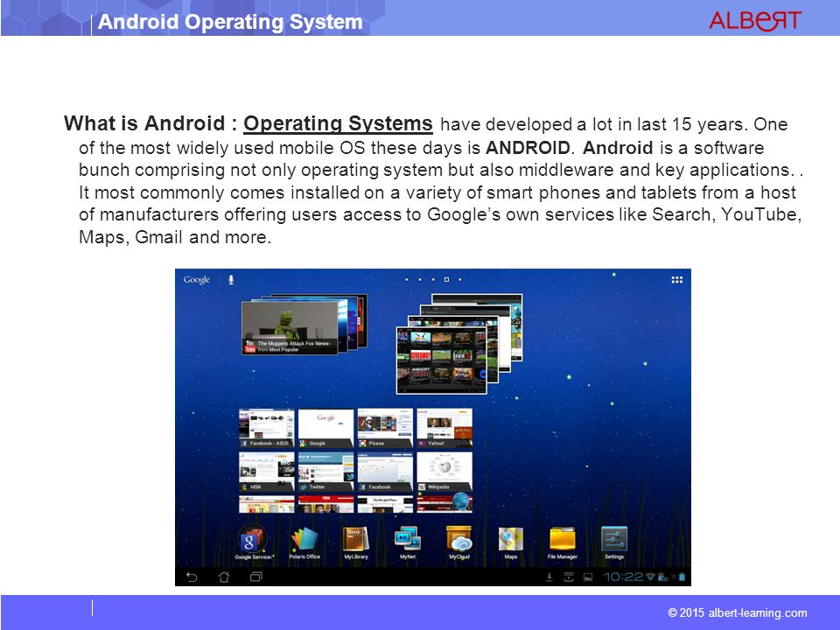This screenshot has height=630, width=840.
Task: Open the all apps grid icon
Action: 677,280
